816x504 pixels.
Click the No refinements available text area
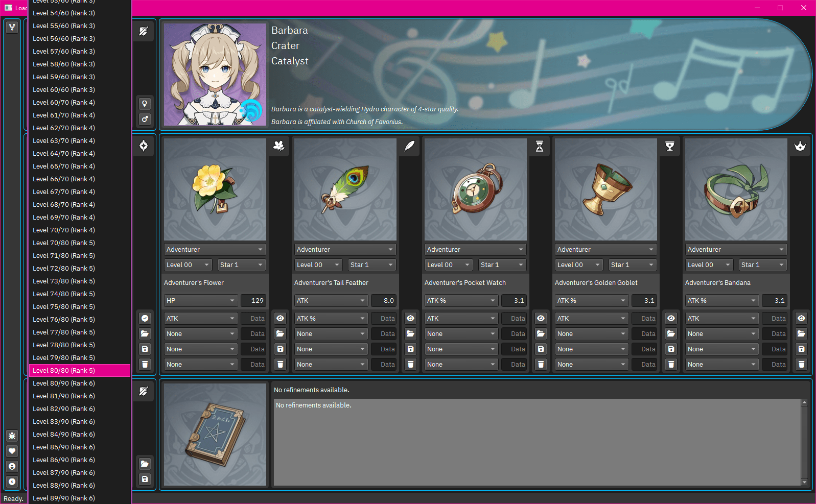538,442
